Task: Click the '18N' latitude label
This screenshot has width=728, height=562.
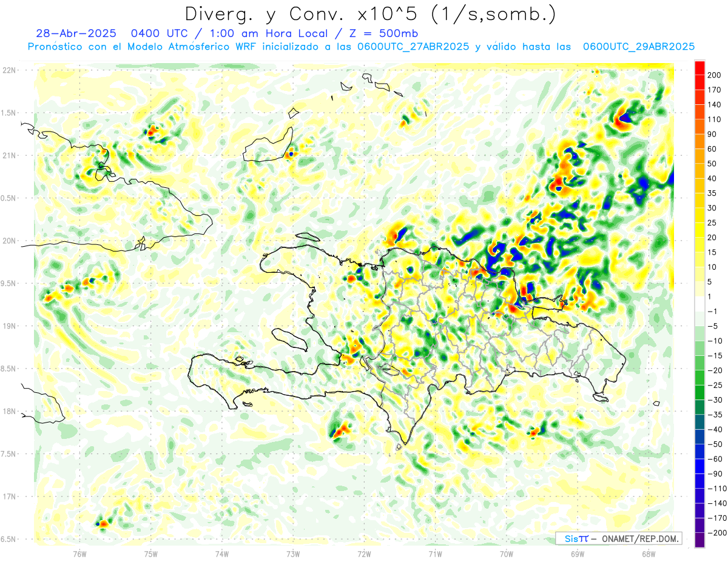Action: [9, 412]
